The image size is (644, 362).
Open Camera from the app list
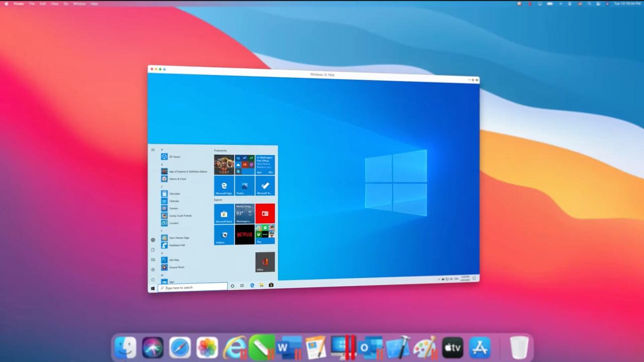170,208
